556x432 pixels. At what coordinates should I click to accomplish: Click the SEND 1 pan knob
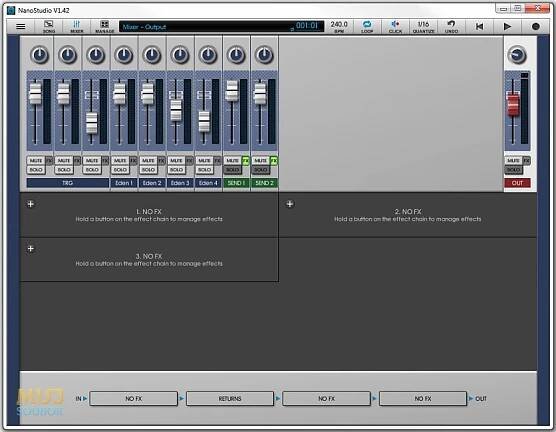[x=236, y=55]
